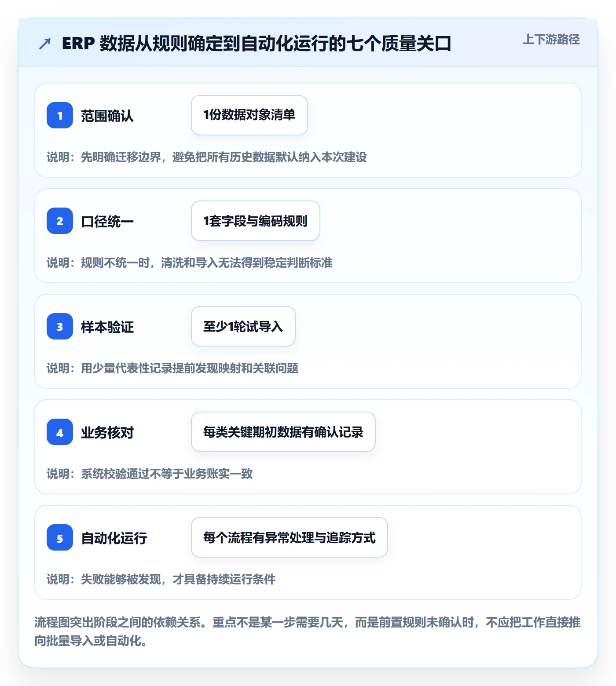The height and width of the screenshot is (686, 616).
Task: Click the 样本验证 step heading
Action: coord(107,327)
